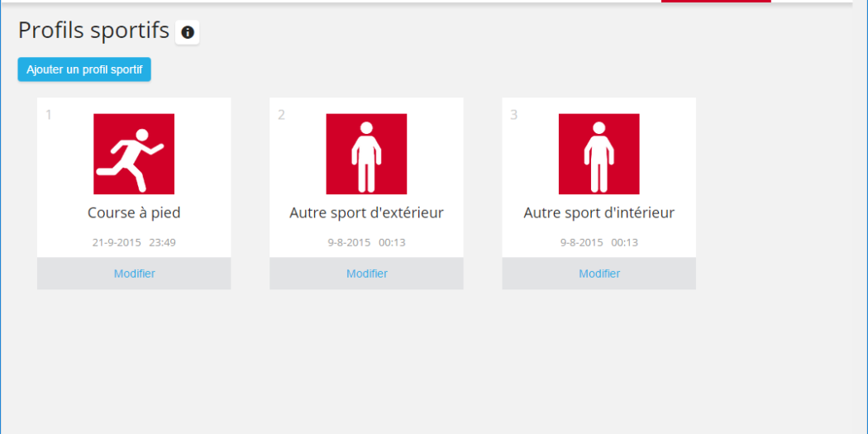Click the info icon beside Profils sportifs

click(188, 32)
